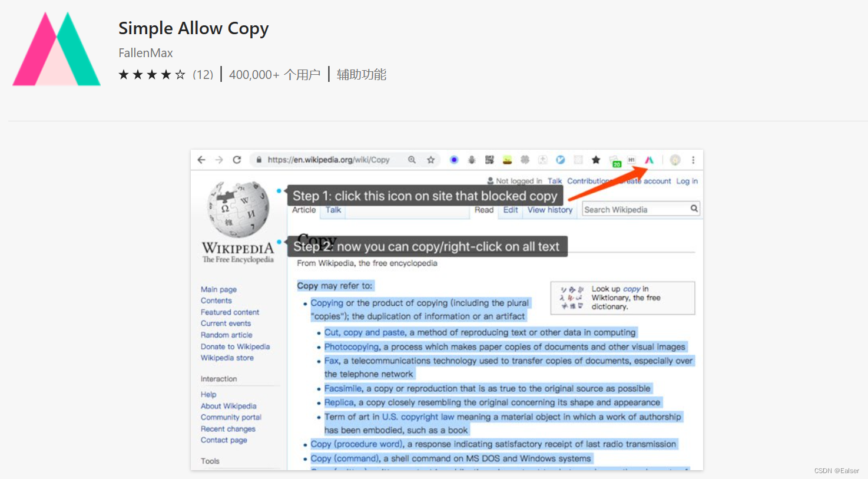Click the plus box extension icon
Image resolution: width=868 pixels, height=479 pixels.
point(542,160)
